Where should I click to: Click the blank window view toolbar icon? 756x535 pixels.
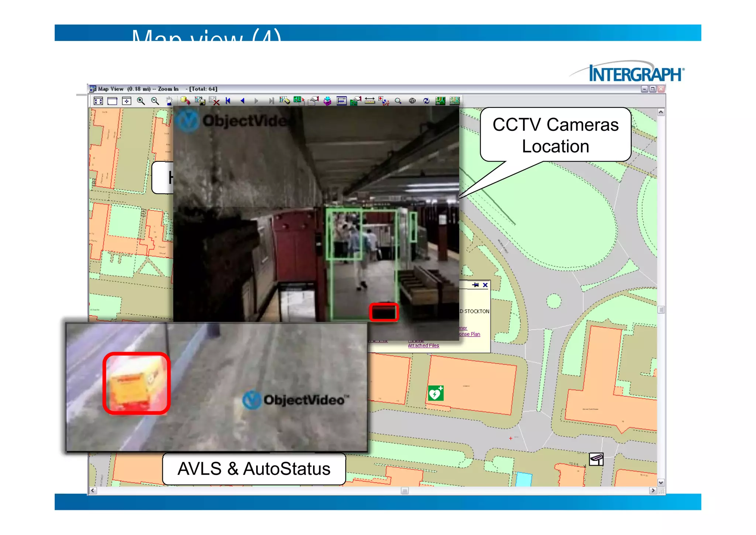(112, 101)
